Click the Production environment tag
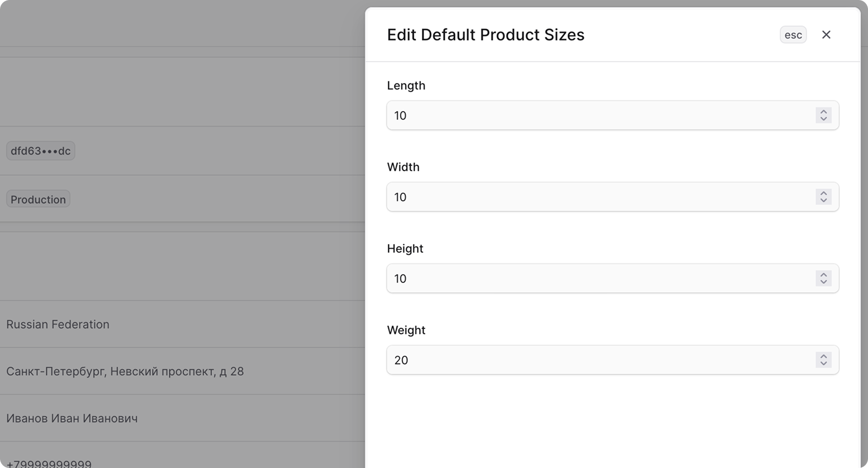868x468 pixels. coord(38,199)
